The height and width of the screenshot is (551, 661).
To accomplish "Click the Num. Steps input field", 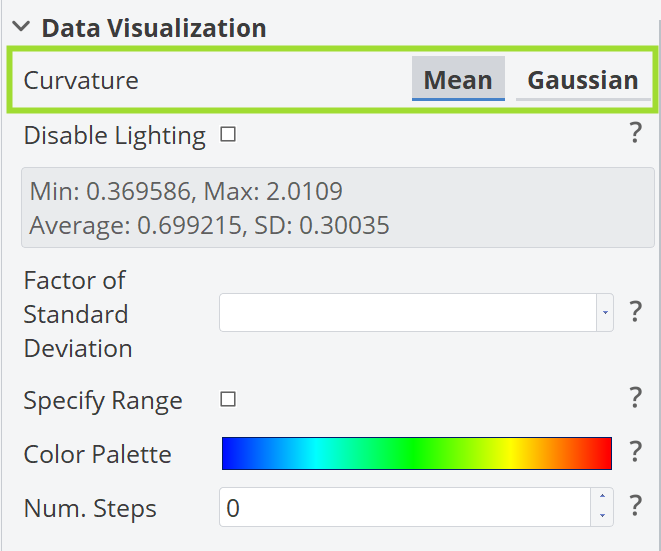I will pyautogui.click(x=405, y=507).
